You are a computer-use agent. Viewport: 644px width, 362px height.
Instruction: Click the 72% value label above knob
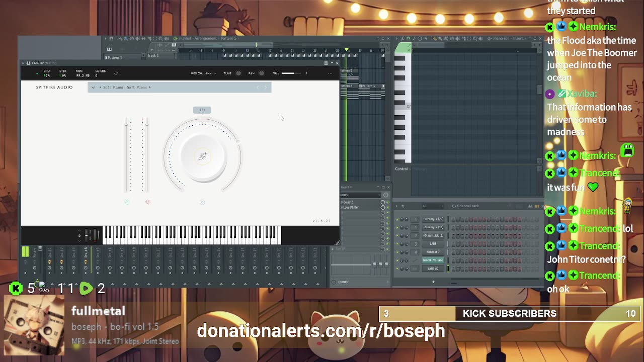click(x=202, y=110)
